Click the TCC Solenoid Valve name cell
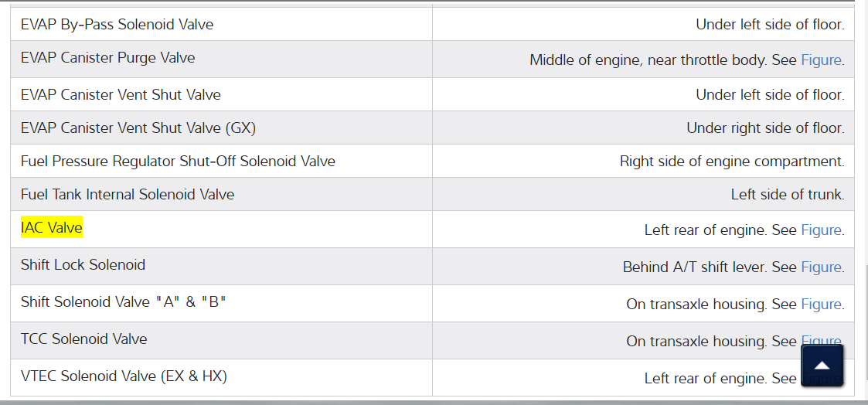The width and height of the screenshot is (868, 405). tap(83, 339)
